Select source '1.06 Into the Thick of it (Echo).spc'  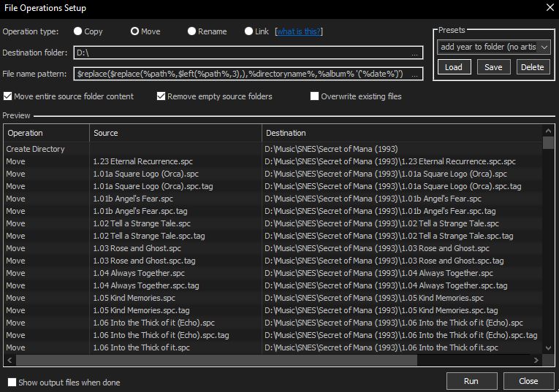point(153,323)
